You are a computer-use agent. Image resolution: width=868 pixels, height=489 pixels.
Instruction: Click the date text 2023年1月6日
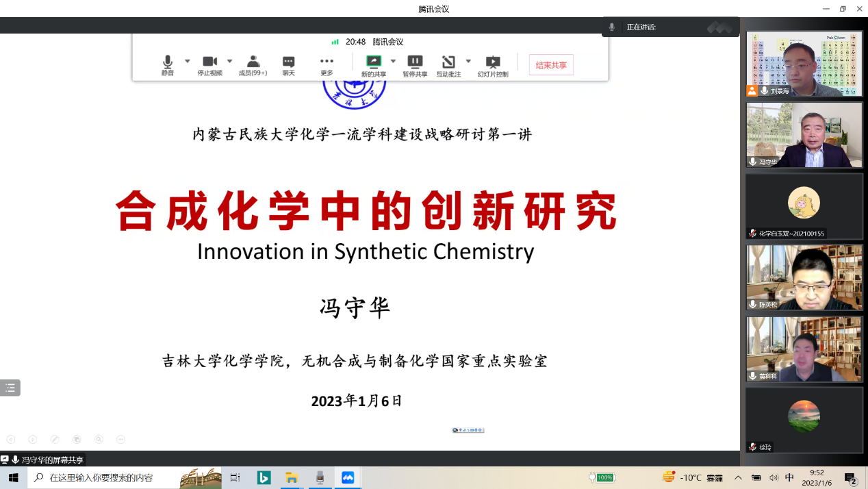click(357, 401)
